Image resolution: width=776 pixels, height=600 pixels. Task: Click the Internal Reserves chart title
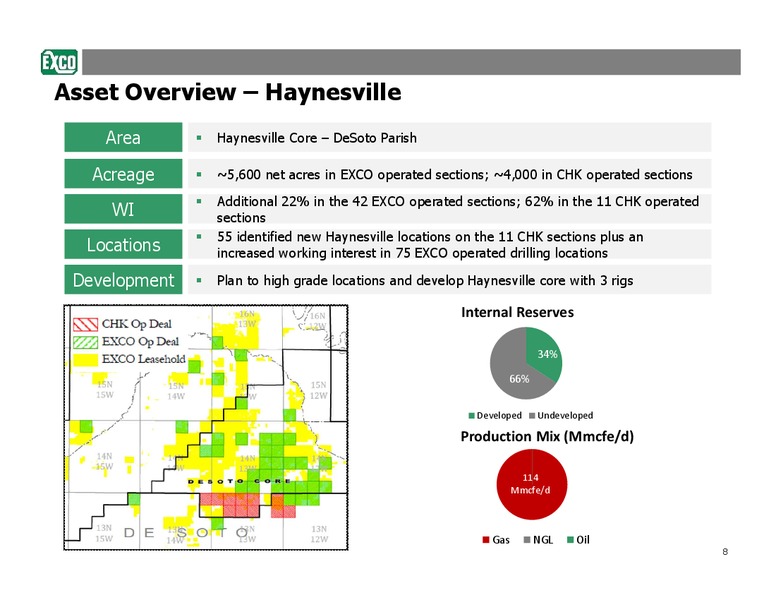[x=518, y=312]
